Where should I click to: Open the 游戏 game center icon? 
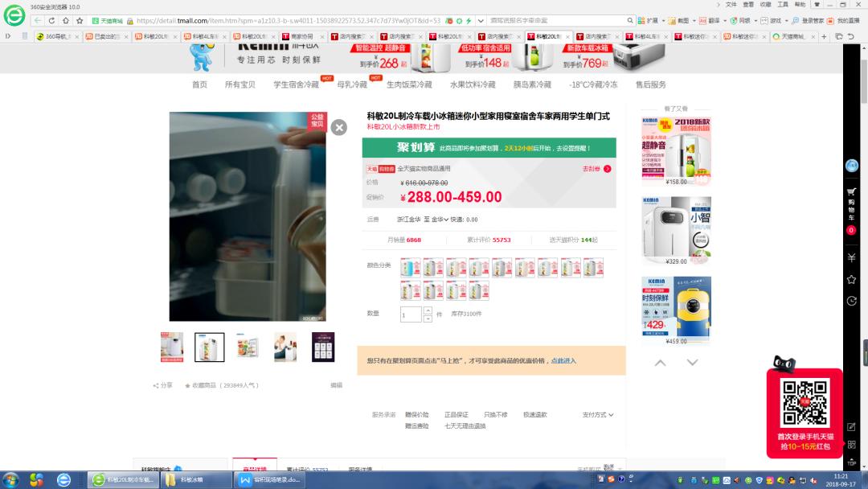point(774,21)
